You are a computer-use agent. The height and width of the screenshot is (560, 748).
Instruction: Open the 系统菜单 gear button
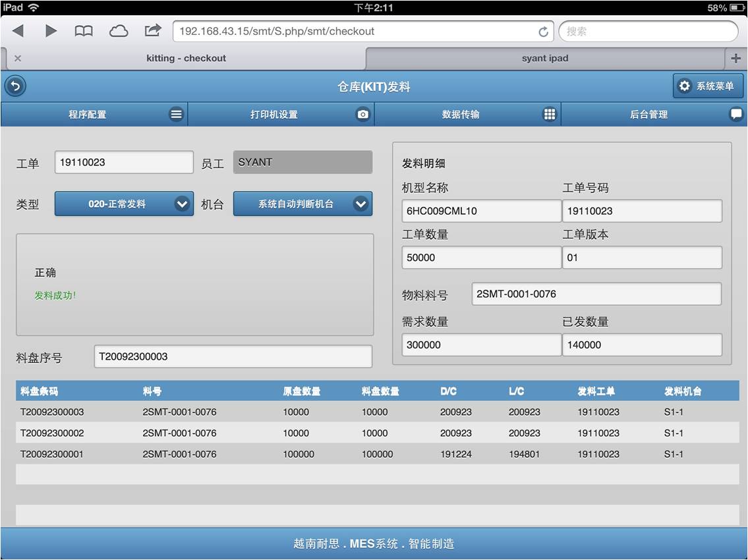tap(708, 86)
